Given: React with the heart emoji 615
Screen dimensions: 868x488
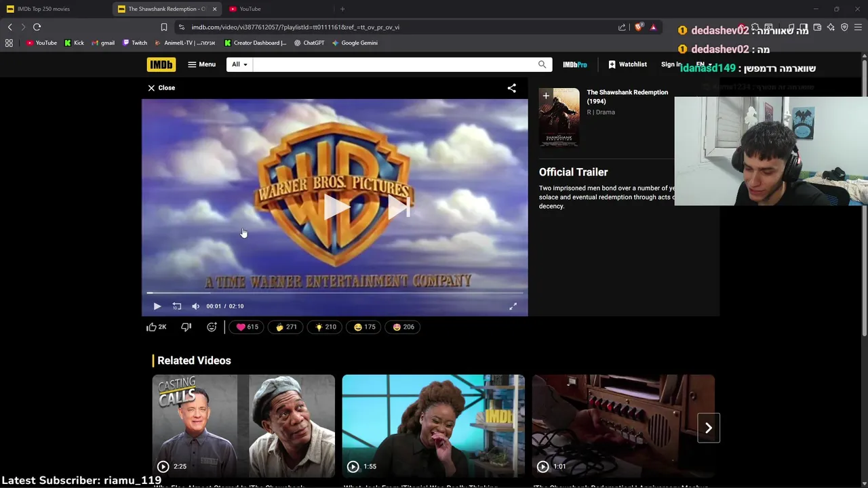Looking at the screenshot, I should point(247,327).
